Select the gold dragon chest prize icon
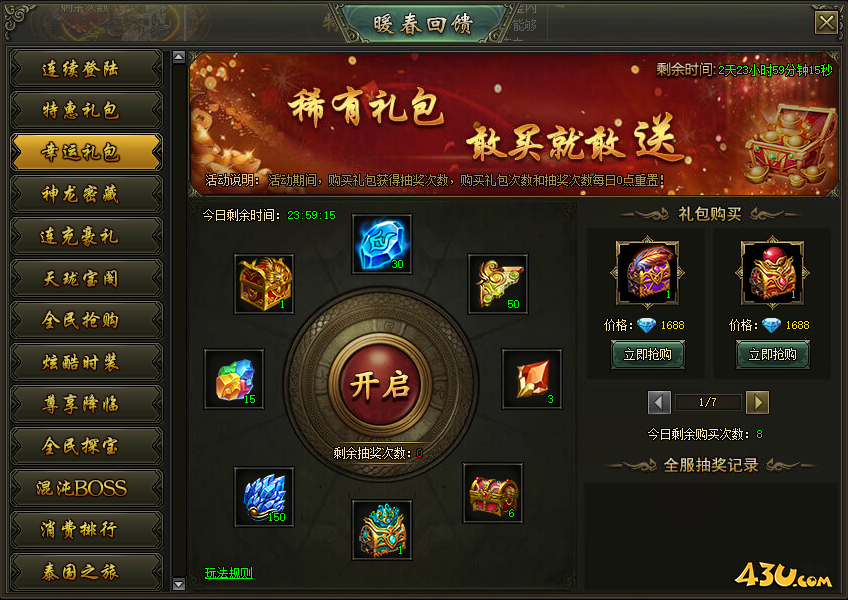The image size is (848, 600). click(x=264, y=284)
